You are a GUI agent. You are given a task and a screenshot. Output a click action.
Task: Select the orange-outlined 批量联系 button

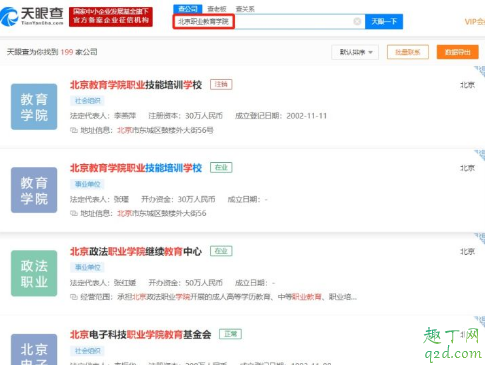(x=408, y=52)
